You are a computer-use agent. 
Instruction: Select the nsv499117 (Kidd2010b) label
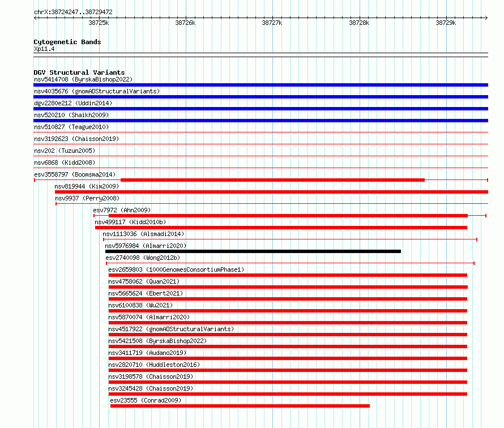click(130, 222)
